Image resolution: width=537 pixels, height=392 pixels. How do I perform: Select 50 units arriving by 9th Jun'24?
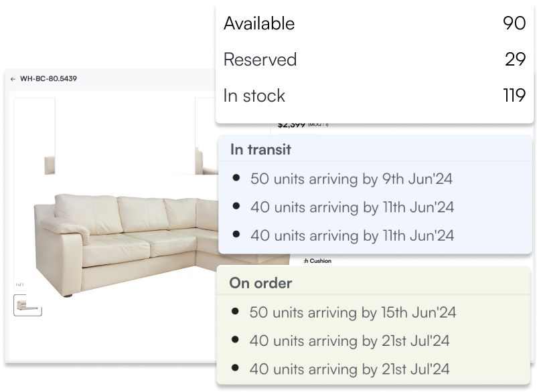352,179
